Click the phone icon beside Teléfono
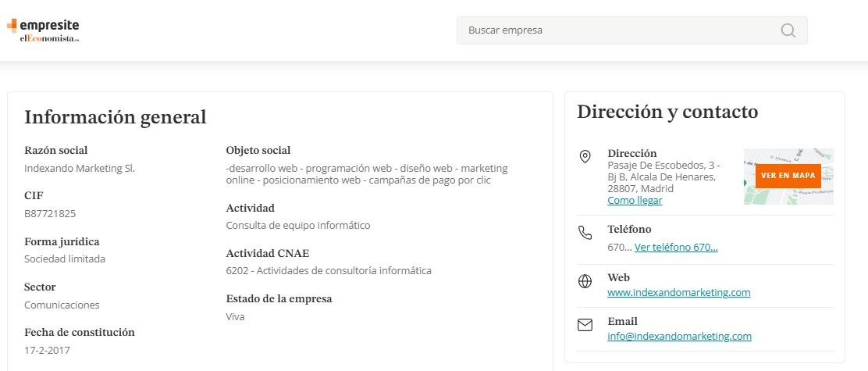The height and width of the screenshot is (371, 868). (x=585, y=232)
